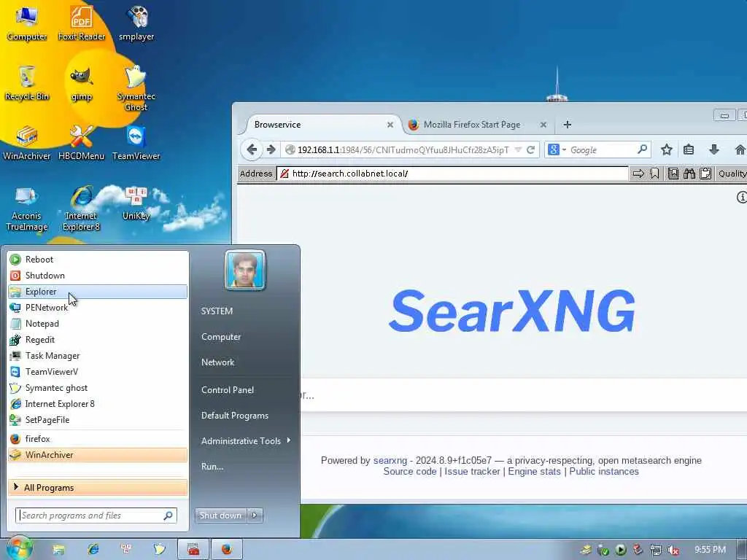Open Foxit Reader desktop shortcut
Screen dimensions: 747x560
[x=82, y=24]
